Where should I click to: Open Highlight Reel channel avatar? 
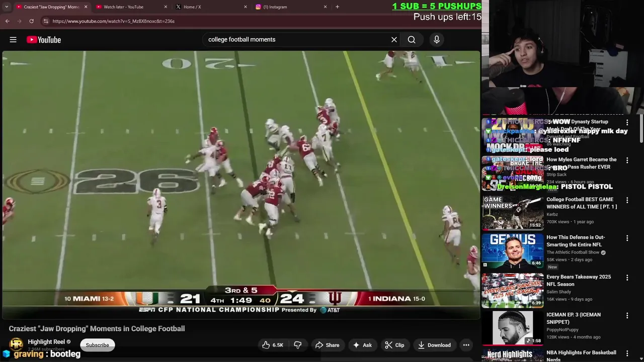(16, 344)
